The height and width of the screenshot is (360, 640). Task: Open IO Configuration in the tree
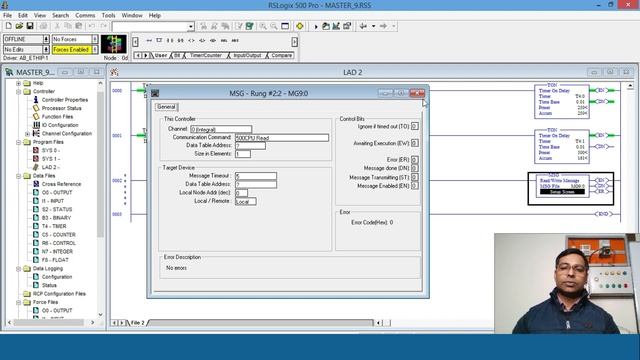tap(60, 125)
